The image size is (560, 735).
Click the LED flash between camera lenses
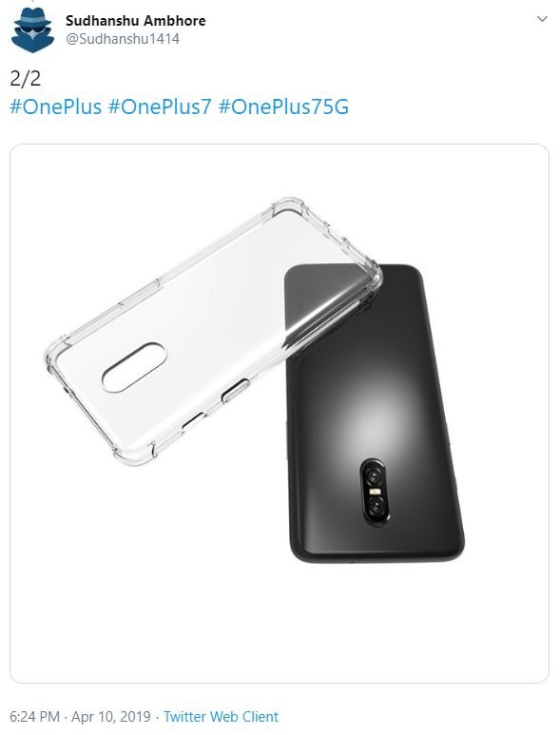click(375, 492)
